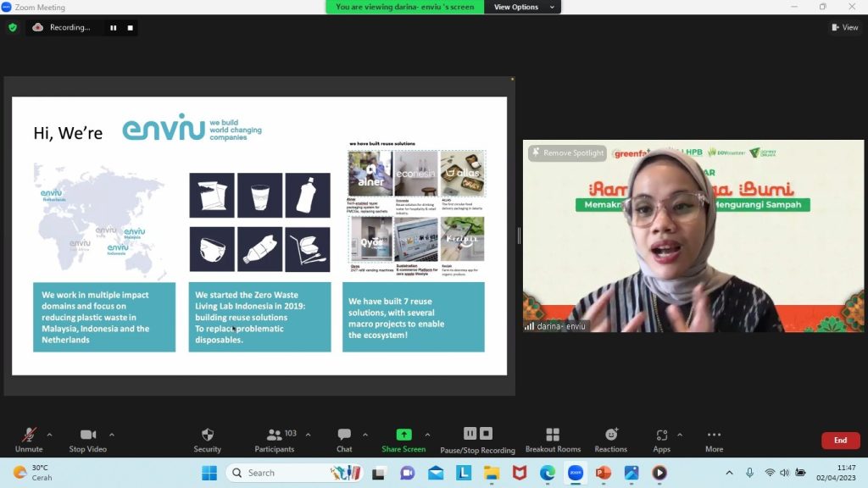Expand share screen options arrow
This screenshot has height=488, width=868.
coord(427,435)
